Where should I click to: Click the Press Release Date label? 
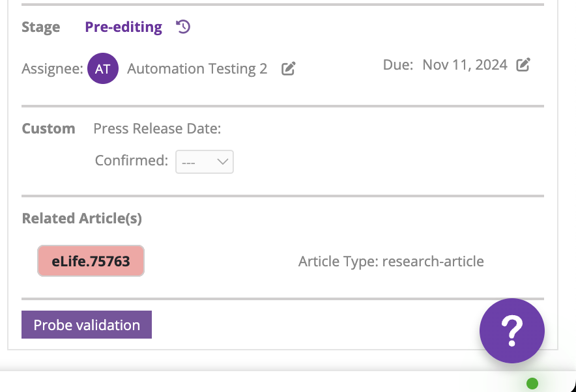click(x=157, y=129)
